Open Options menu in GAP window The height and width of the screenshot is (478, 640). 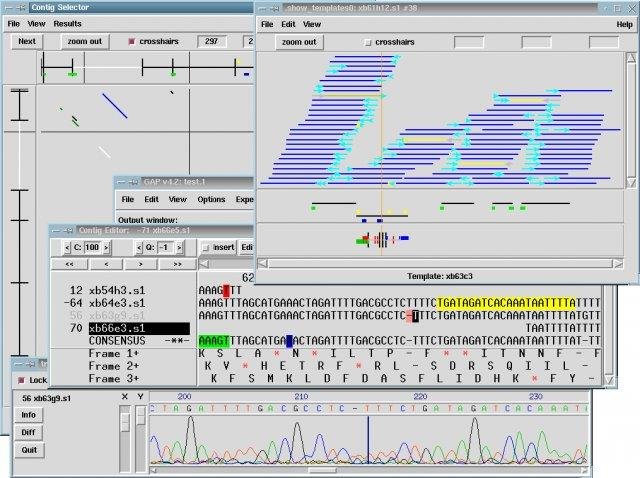tap(211, 199)
